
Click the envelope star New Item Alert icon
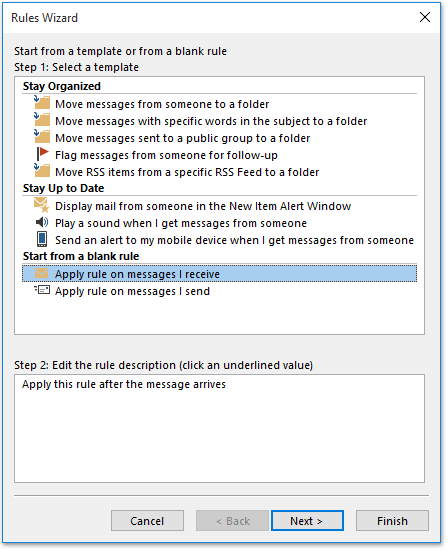[x=41, y=206]
